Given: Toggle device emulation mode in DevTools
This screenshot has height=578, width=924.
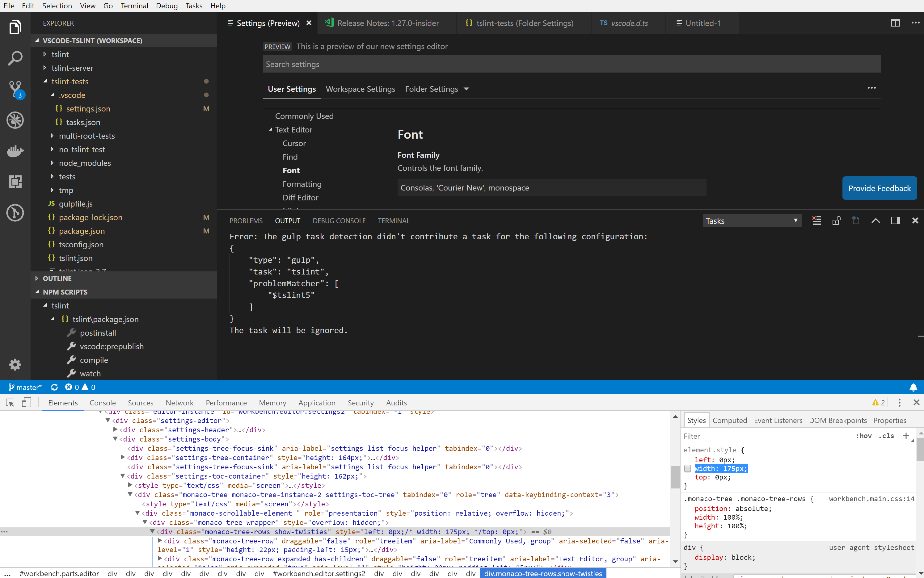Looking at the screenshot, I should click(26, 403).
